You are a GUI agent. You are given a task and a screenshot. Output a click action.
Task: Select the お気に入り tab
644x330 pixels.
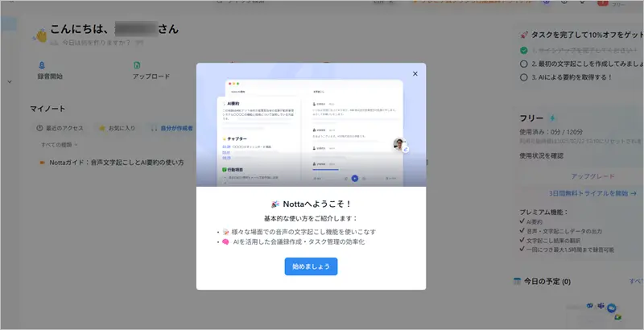117,128
